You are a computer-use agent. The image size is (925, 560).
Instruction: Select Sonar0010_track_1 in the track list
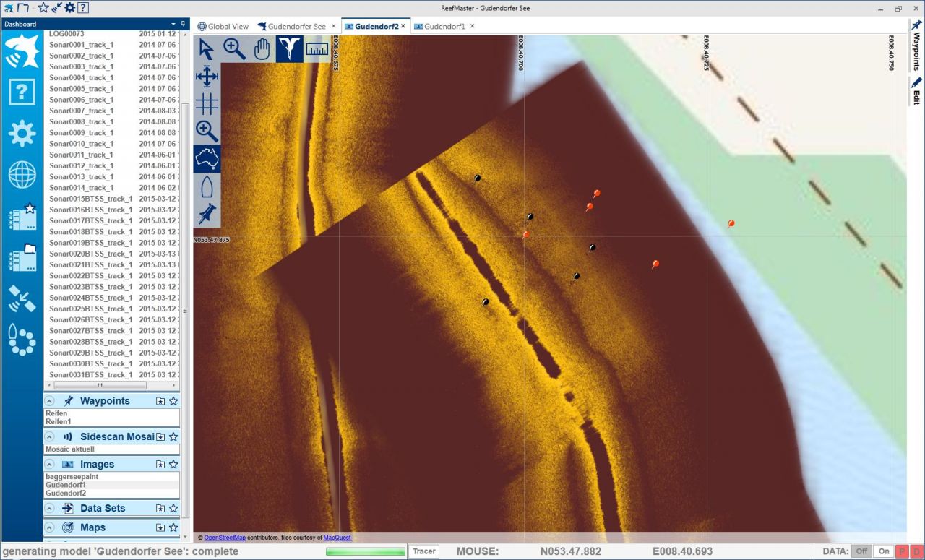click(x=81, y=144)
